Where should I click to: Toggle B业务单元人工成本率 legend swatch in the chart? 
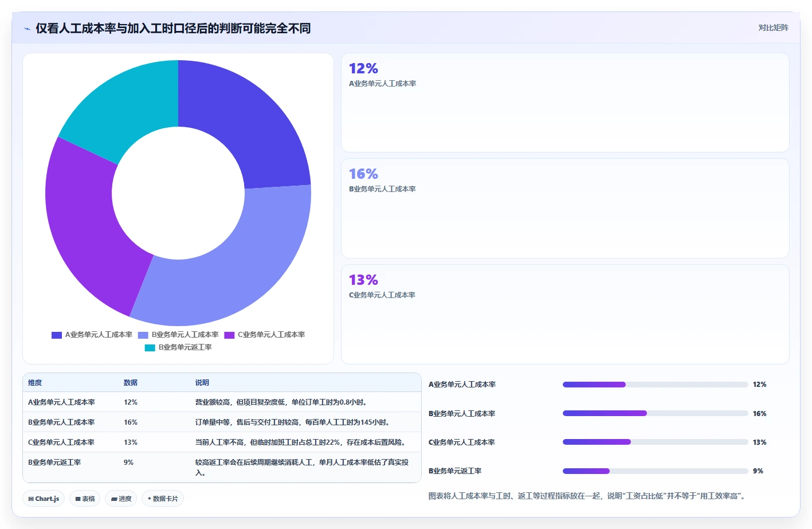click(143, 335)
